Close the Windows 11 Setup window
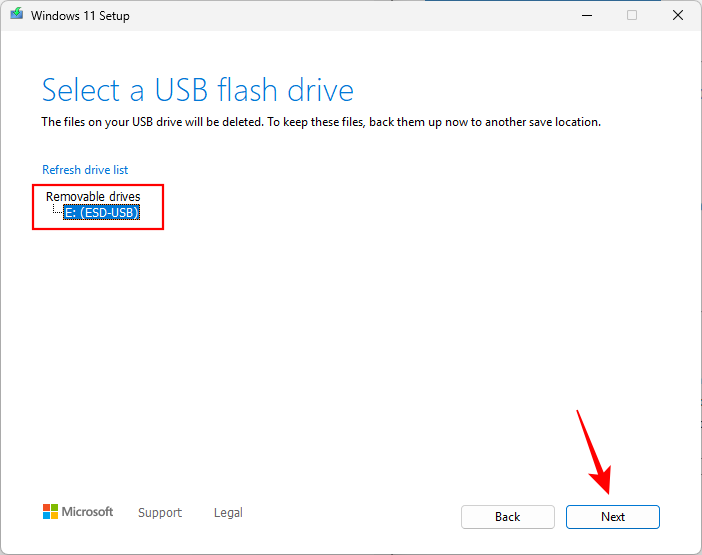 click(678, 16)
